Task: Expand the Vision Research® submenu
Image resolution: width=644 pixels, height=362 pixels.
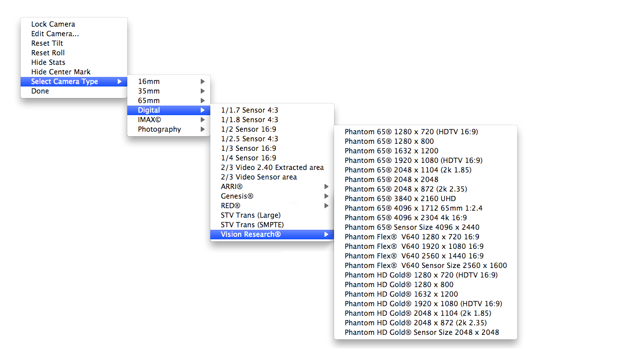Action: pos(272,234)
